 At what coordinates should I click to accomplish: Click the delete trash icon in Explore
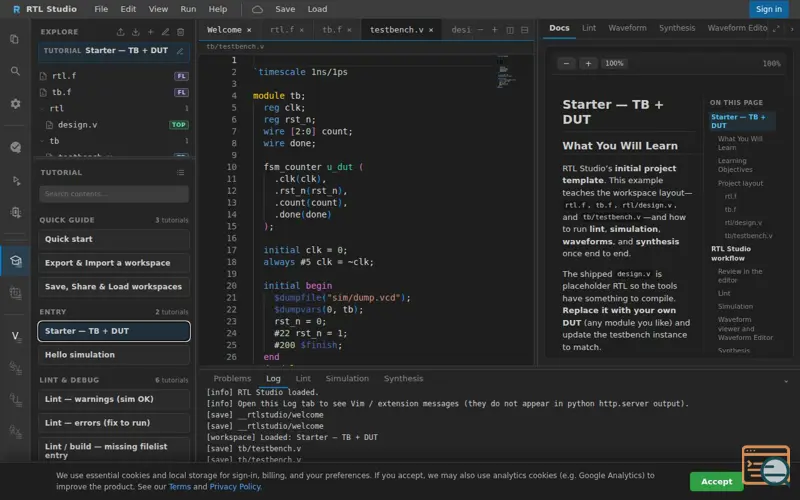[181, 32]
